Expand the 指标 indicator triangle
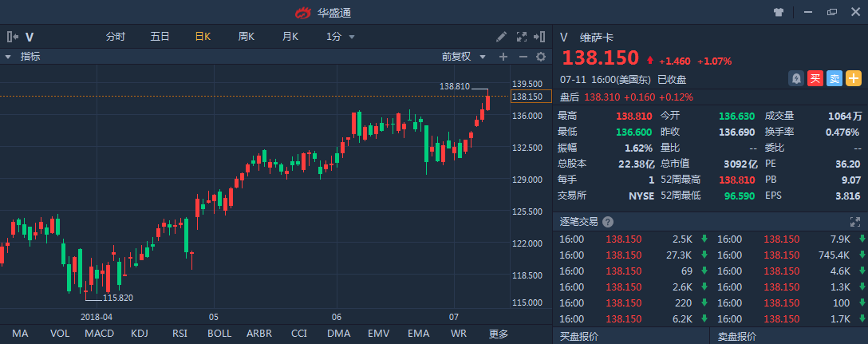Image resolution: width=868 pixels, height=344 pixels. [x=8, y=57]
